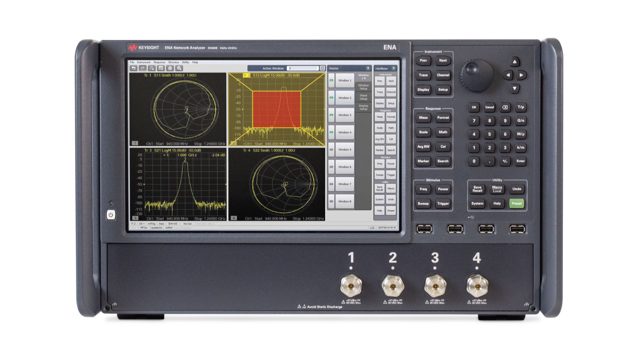Select the Tr 3 S21 LogM trace window

click(178, 184)
